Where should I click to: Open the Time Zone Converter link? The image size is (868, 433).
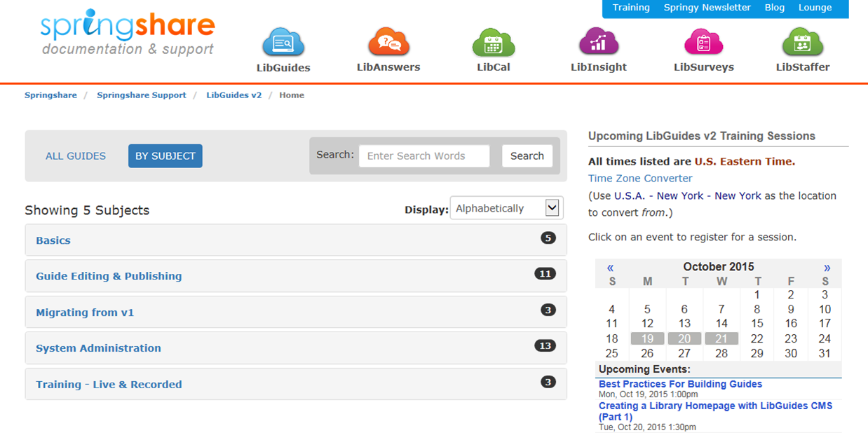pos(640,179)
